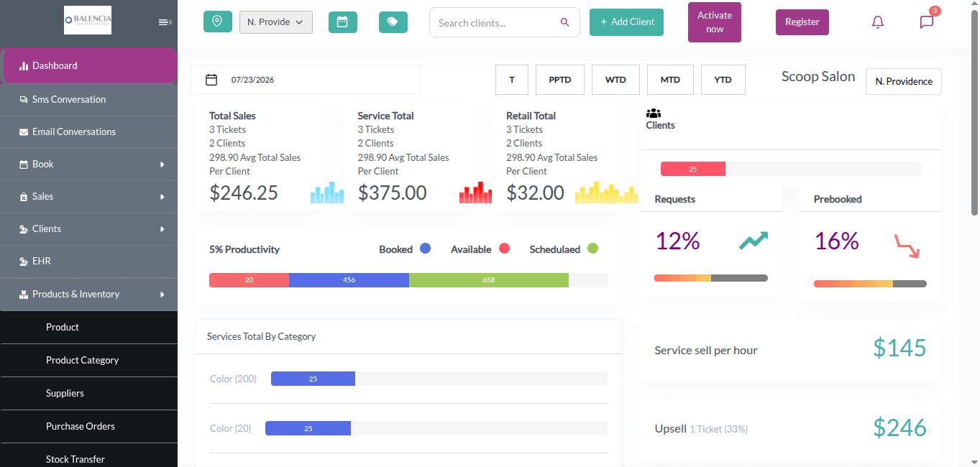Image resolution: width=980 pixels, height=467 pixels.
Task: Click the blue Booked legend dot
Action: point(425,249)
